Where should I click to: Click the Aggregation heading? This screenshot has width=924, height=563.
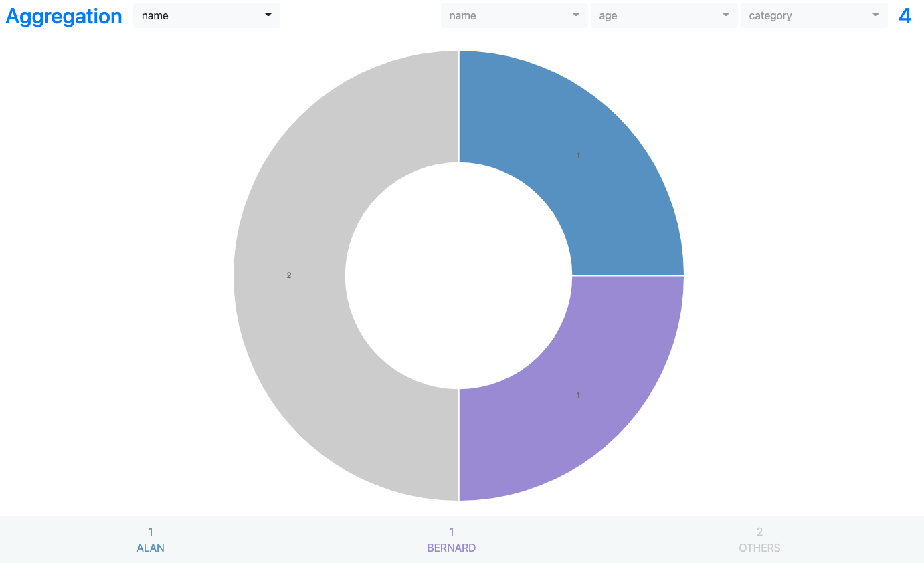(x=64, y=16)
